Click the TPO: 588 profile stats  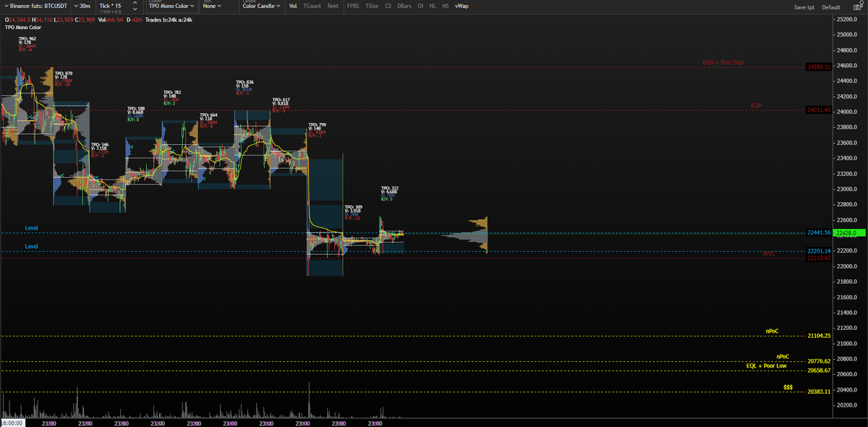click(x=136, y=114)
